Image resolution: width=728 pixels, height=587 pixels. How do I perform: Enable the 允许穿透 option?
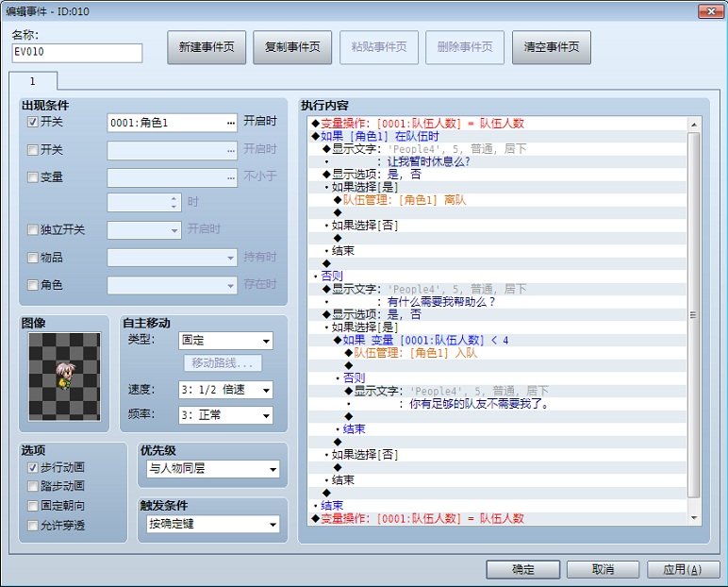pos(32,526)
